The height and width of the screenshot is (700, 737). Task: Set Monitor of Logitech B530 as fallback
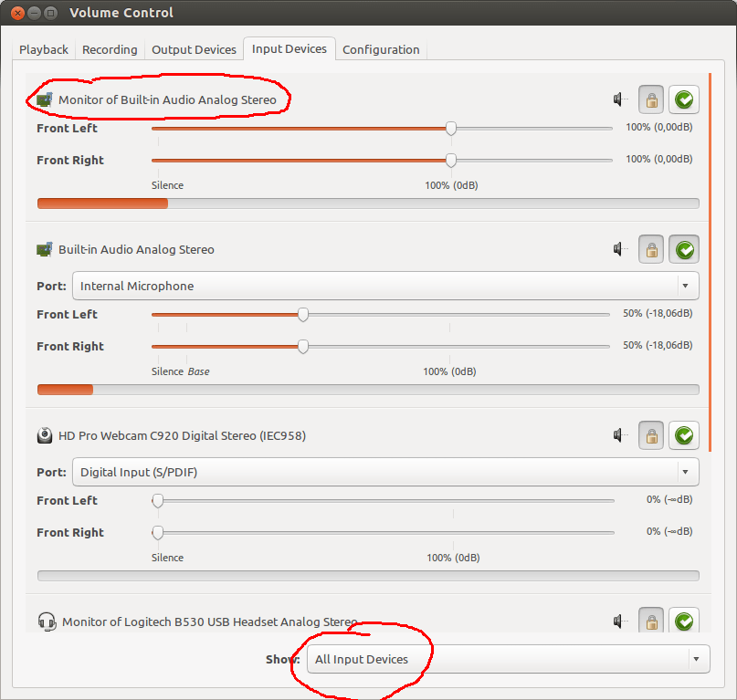683,622
